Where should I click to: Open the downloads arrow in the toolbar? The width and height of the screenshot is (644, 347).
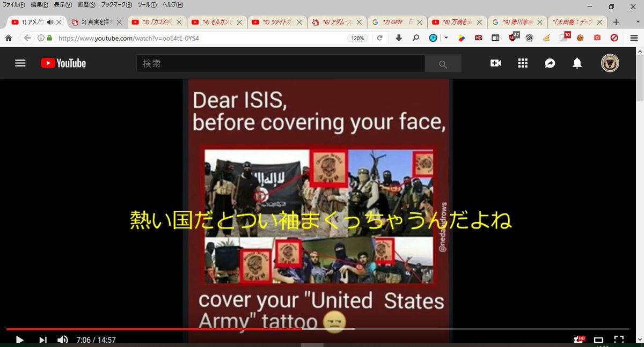click(399, 38)
